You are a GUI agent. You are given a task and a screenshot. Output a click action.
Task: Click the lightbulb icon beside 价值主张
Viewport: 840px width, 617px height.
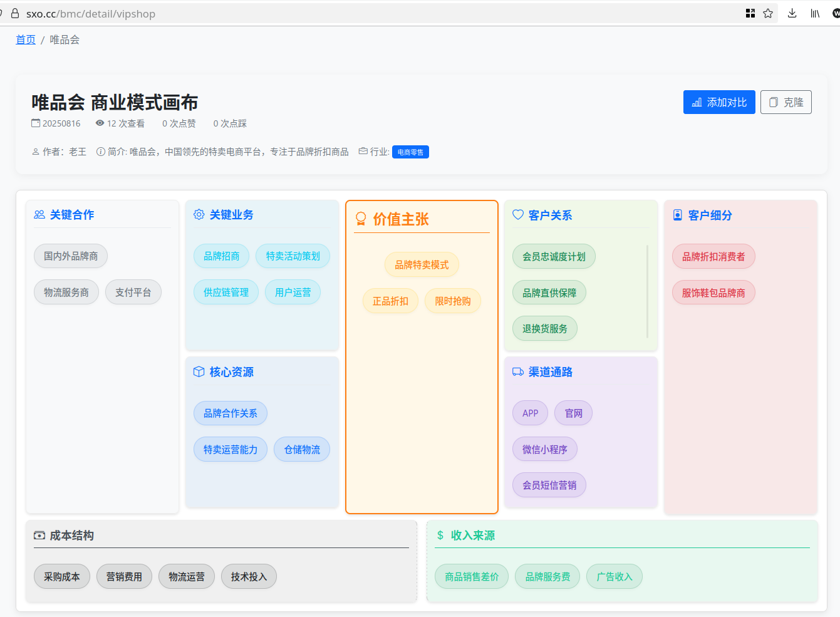click(x=361, y=219)
